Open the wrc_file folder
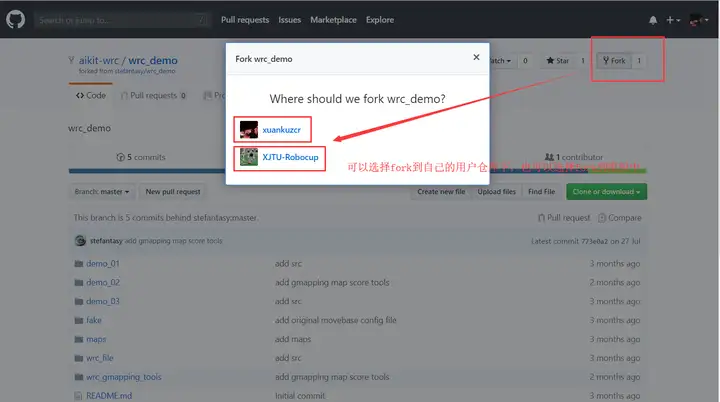This screenshot has height=402, width=720. click(x=100, y=358)
